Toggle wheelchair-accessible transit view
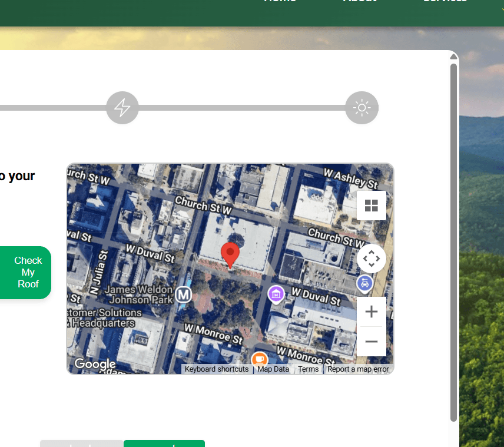Image resolution: width=504 pixels, height=447 pixels. click(364, 283)
